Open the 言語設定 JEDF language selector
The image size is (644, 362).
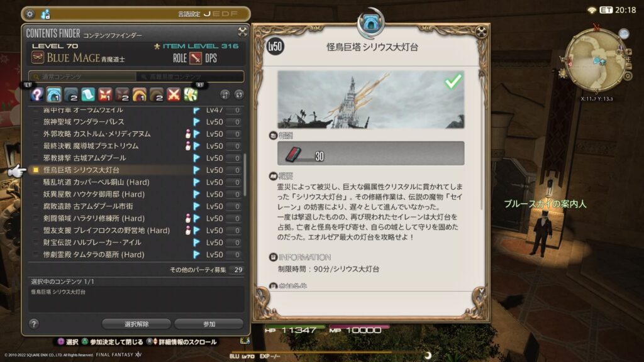[x=208, y=14]
